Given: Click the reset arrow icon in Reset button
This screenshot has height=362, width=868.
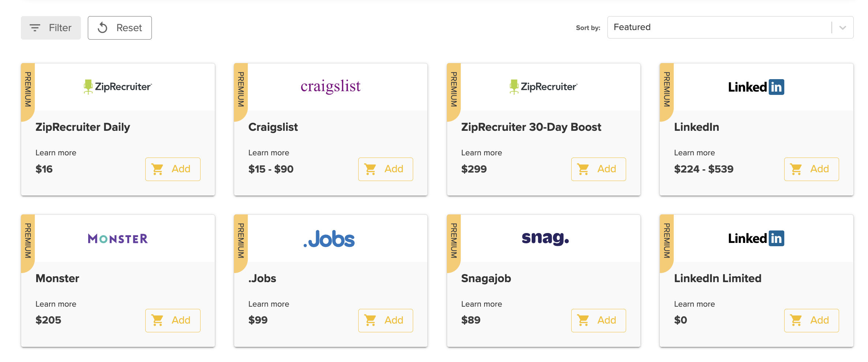Looking at the screenshot, I should coord(102,27).
